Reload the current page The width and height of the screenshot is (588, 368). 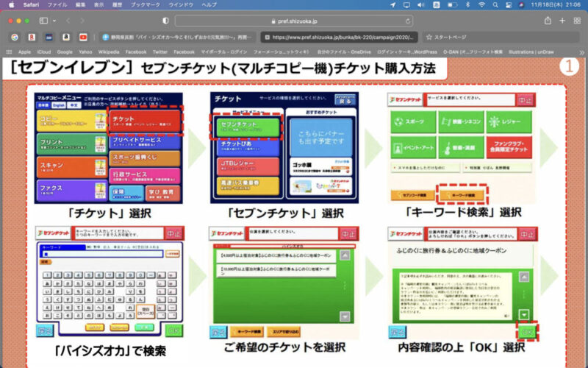(408, 21)
